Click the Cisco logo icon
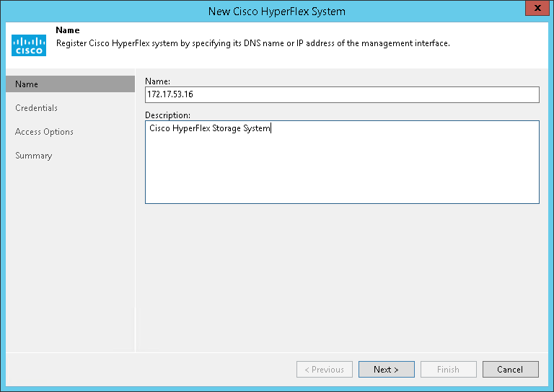Viewport: 554px width, 392px height. [29, 45]
